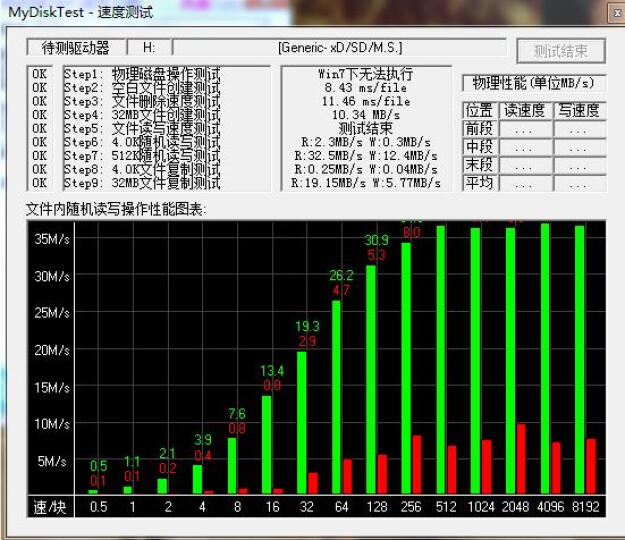Click the green bar for 128 block
625x540 pixels.
point(371,379)
